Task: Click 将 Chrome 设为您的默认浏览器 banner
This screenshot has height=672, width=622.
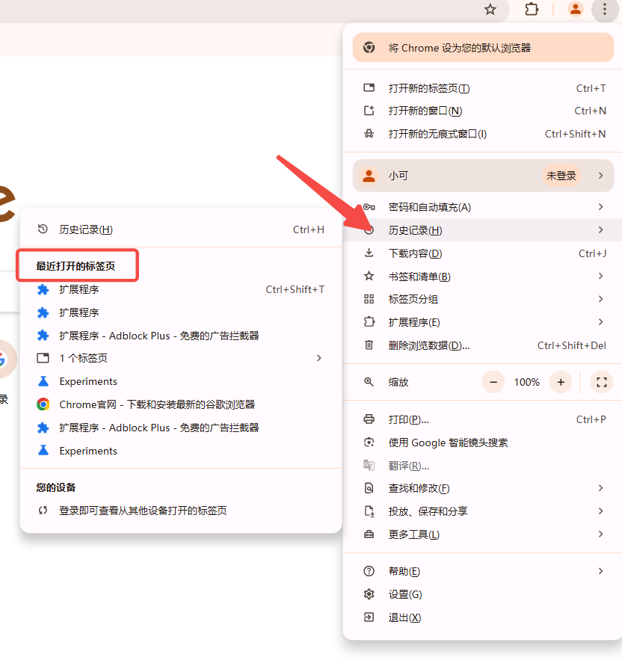Action: pos(483,48)
